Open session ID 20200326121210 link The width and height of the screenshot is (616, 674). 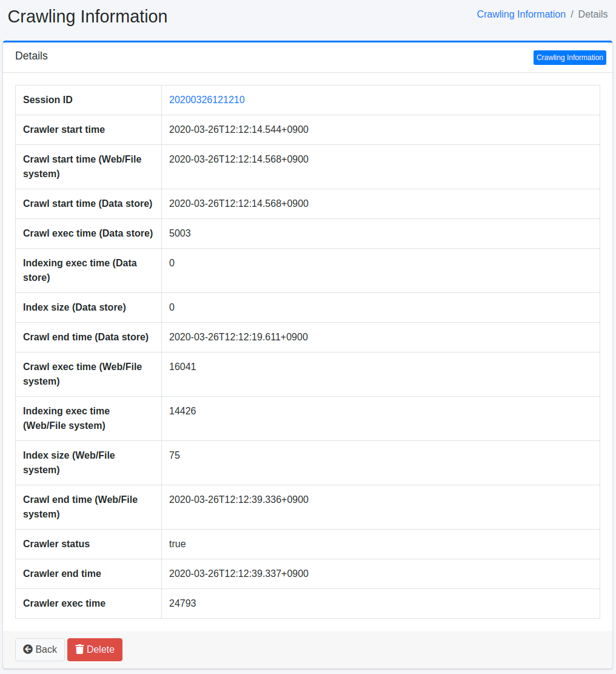pyautogui.click(x=207, y=99)
